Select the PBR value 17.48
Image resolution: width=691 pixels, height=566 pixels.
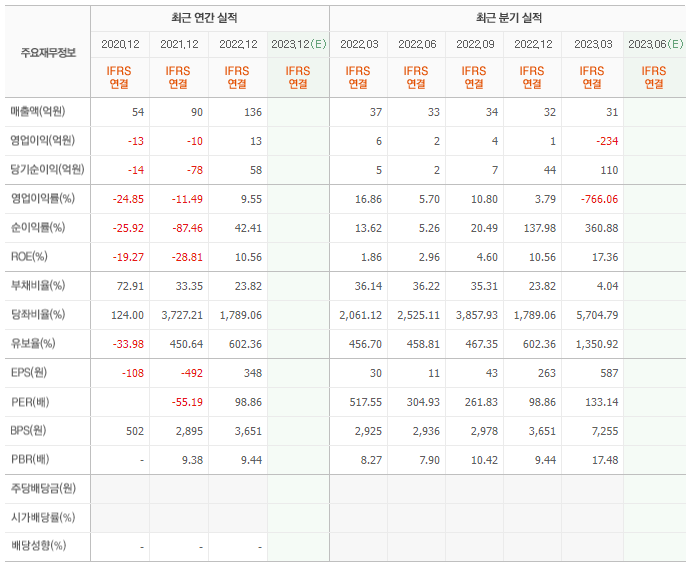point(605,461)
